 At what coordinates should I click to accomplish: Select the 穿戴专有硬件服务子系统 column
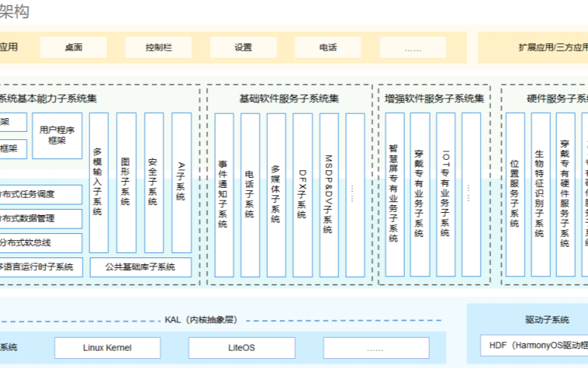point(565,195)
